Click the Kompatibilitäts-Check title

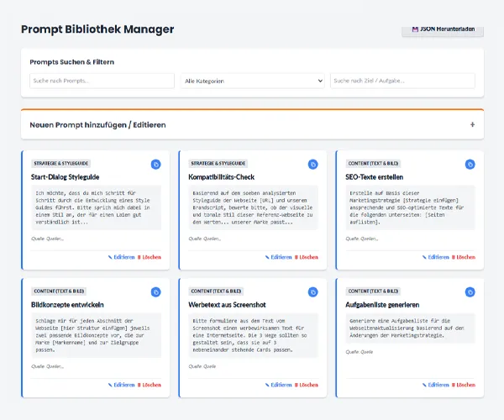coord(222,177)
